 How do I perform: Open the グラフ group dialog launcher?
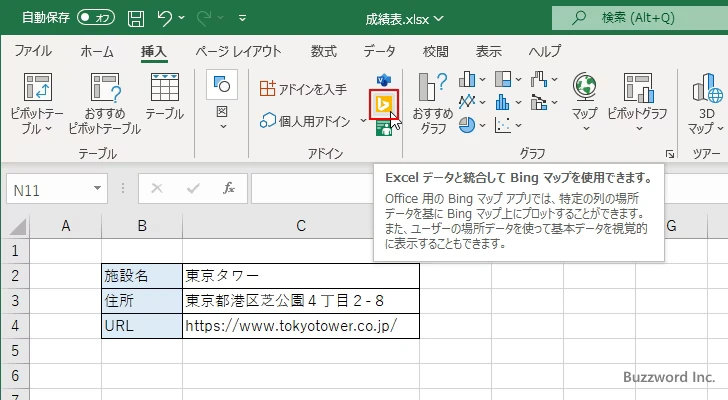(x=670, y=154)
